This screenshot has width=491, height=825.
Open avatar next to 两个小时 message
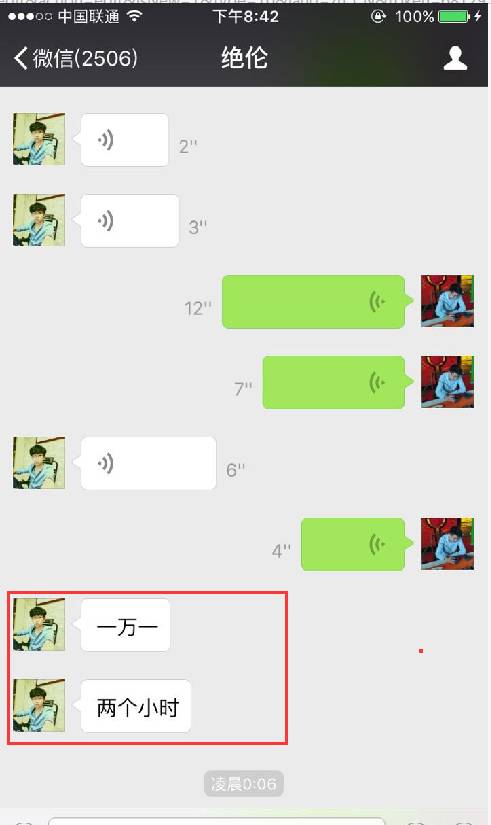39,706
